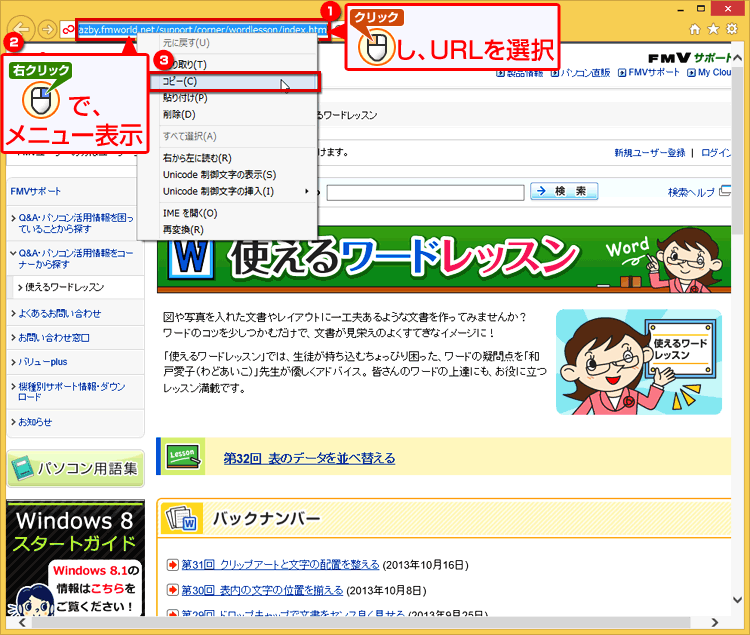Click the 検索 search button
This screenshot has width=750, height=635.
click(564, 191)
